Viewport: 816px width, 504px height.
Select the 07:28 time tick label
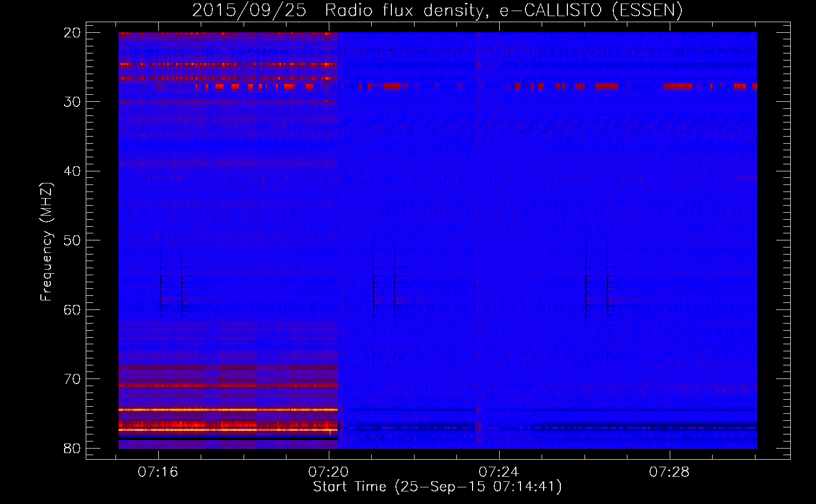point(669,472)
